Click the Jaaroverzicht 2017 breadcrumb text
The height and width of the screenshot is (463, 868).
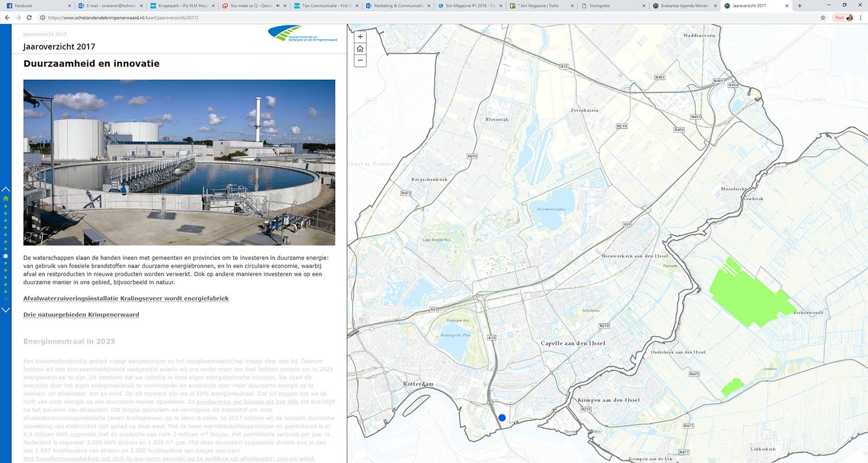click(x=45, y=34)
